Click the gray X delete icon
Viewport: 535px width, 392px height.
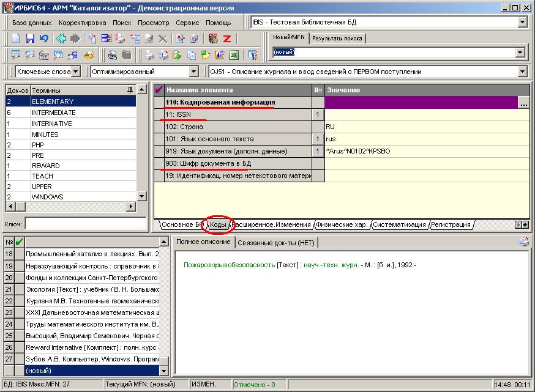point(163,39)
